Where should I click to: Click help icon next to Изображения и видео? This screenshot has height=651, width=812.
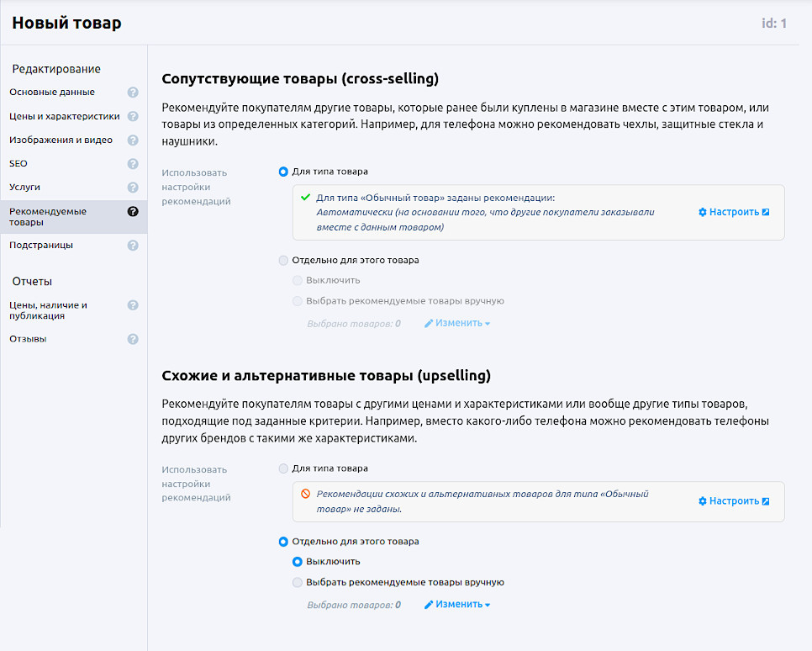133,140
